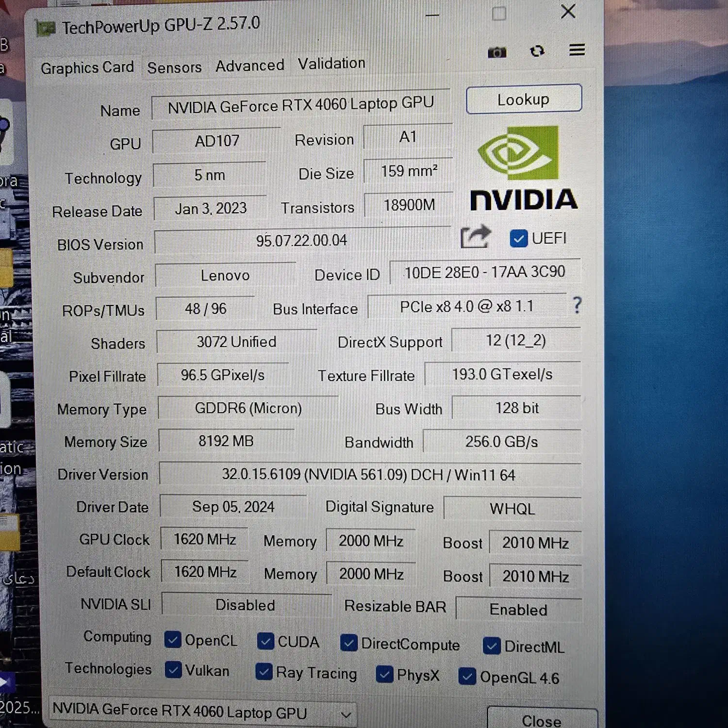728x728 pixels.
Task: Toggle the Vulkan checkbox
Action: [x=173, y=670]
